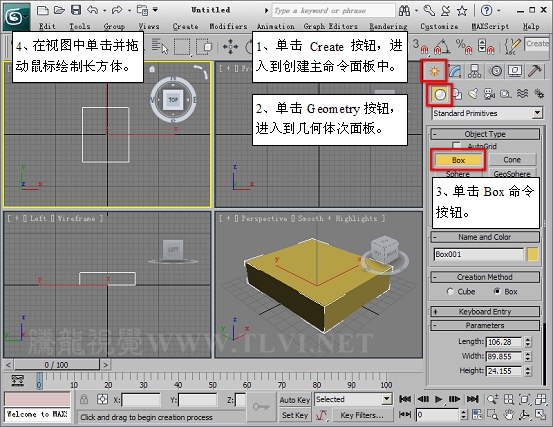Select the Space Warps category button

522,93
